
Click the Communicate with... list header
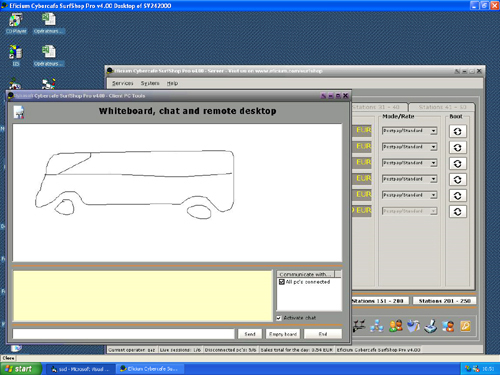pos(305,274)
